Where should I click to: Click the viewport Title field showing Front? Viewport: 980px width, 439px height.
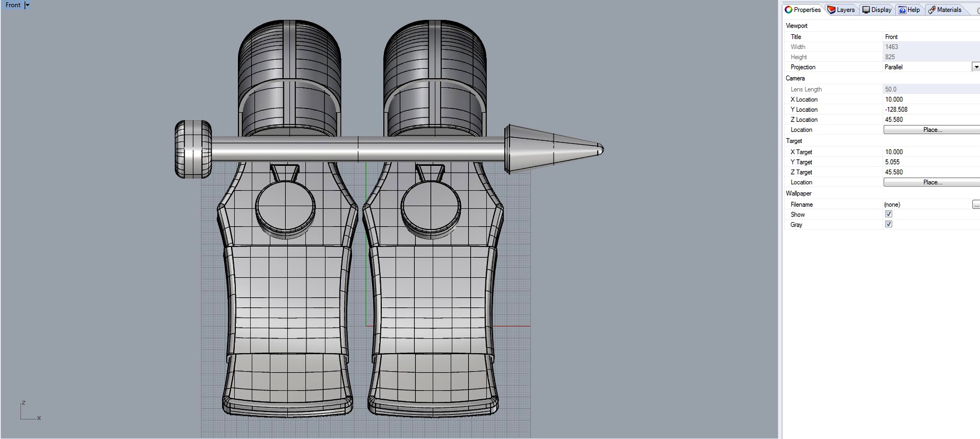(x=931, y=37)
